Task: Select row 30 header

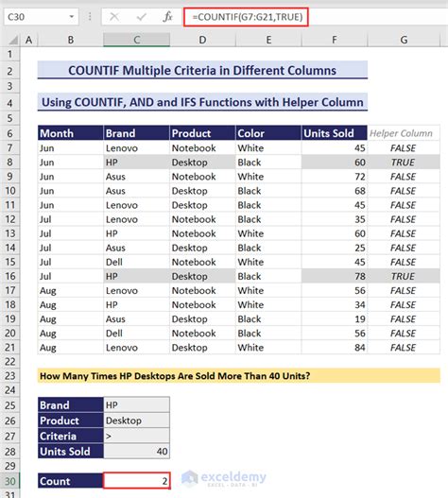Action: point(9,481)
